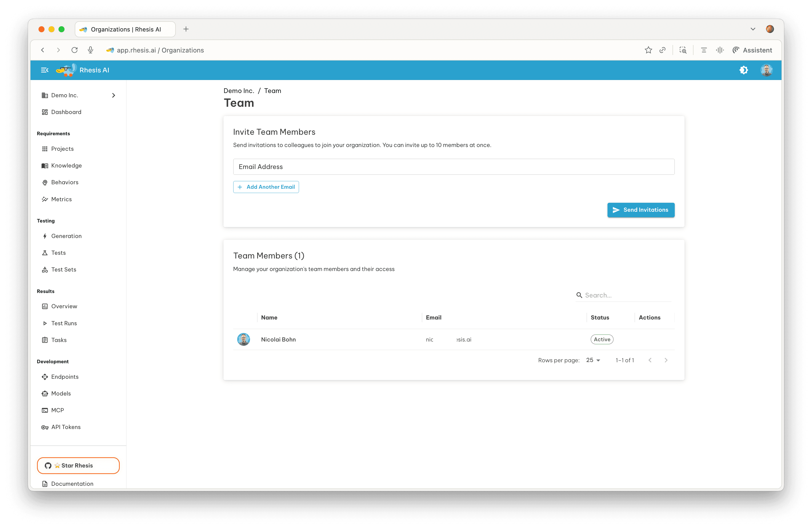The width and height of the screenshot is (812, 528).
Task: Open Behaviors under Requirements
Action: click(65, 182)
